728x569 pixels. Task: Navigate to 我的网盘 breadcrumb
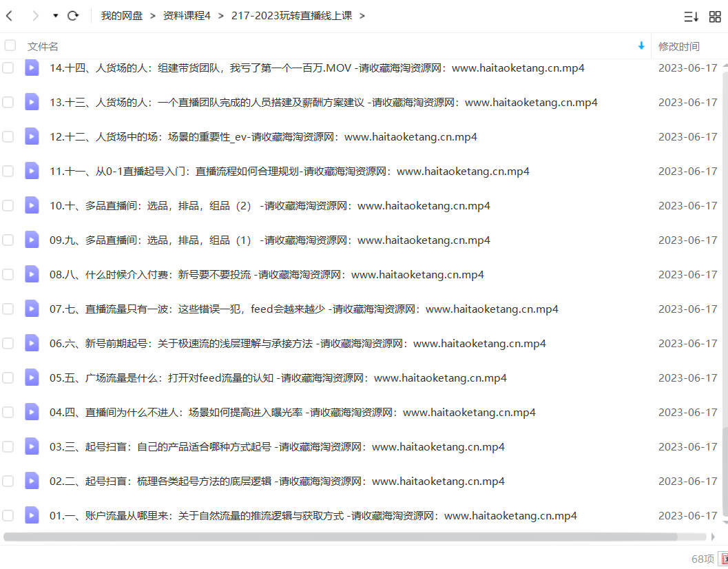122,16
